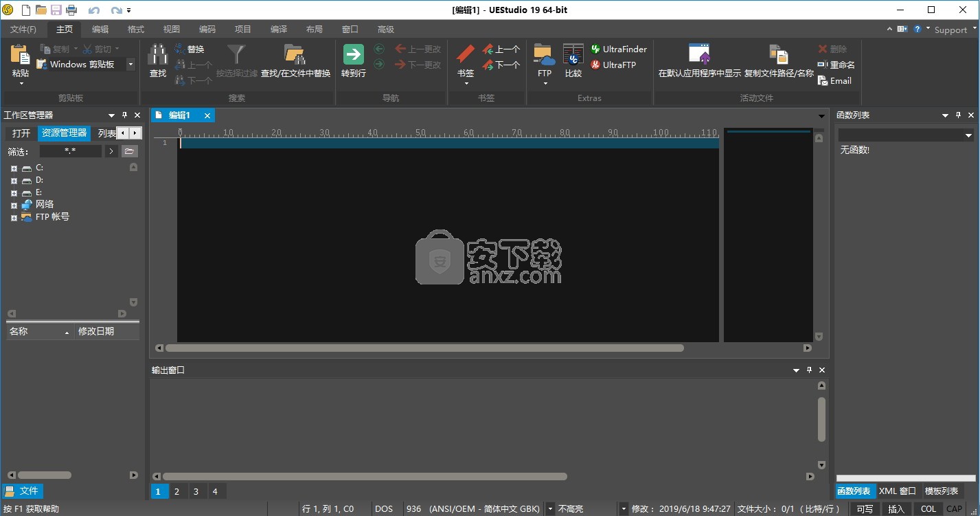Click the Email icon in ribbon
Image resolution: width=980 pixels, height=516 pixels.
823,80
